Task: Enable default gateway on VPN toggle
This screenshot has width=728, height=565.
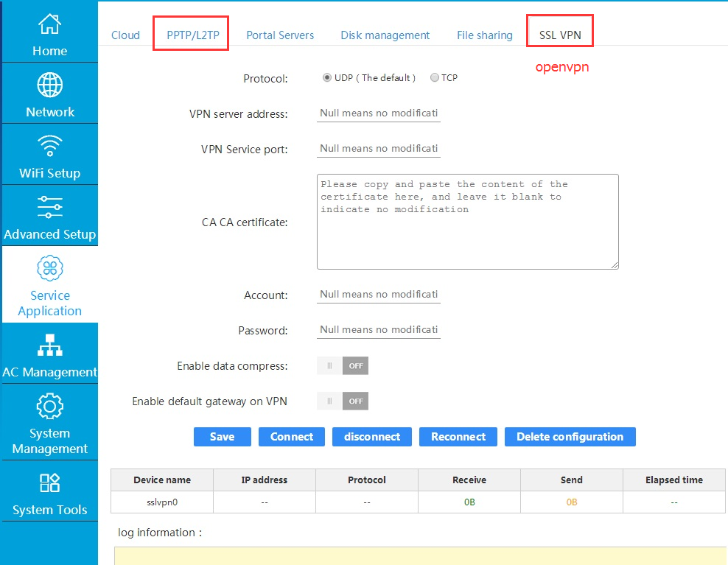Action: (x=343, y=401)
